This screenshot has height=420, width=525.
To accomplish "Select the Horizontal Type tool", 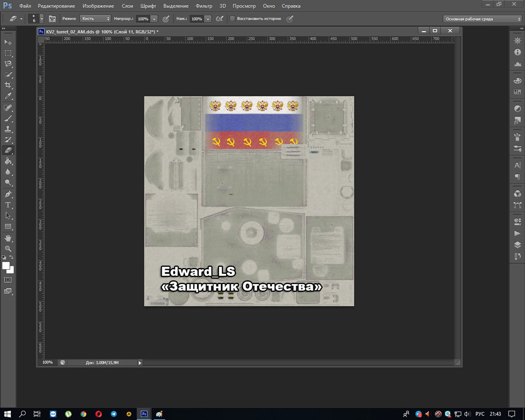I will click(8, 205).
